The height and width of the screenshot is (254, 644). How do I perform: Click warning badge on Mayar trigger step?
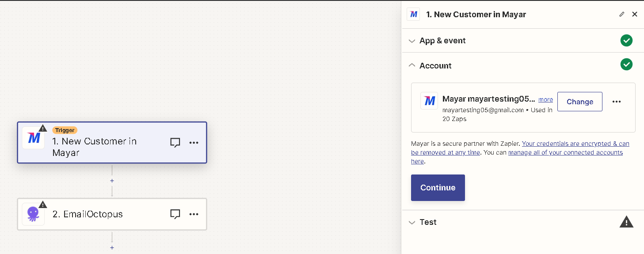point(43,128)
